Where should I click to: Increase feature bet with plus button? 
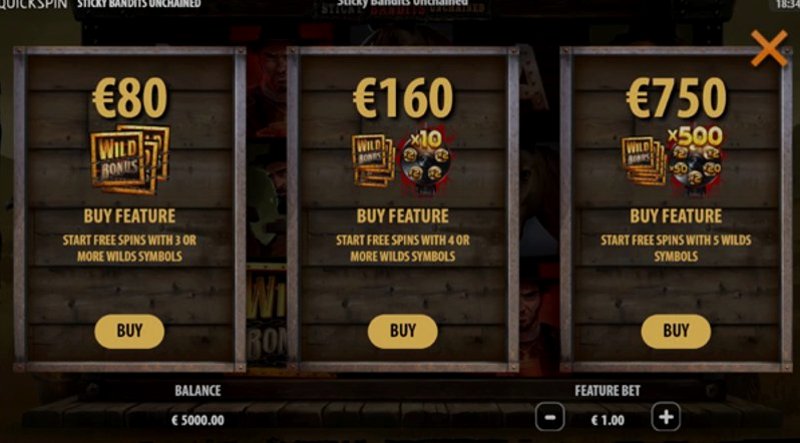point(666,416)
